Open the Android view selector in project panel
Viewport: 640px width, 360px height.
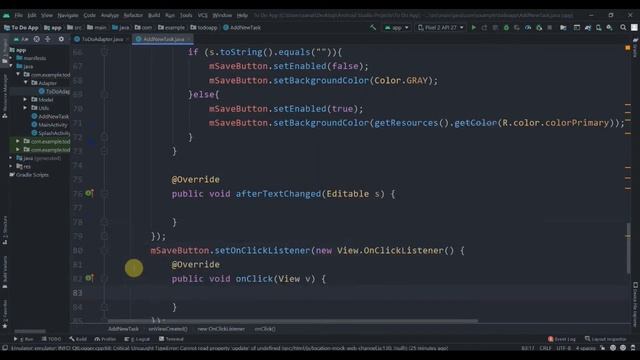(21, 39)
